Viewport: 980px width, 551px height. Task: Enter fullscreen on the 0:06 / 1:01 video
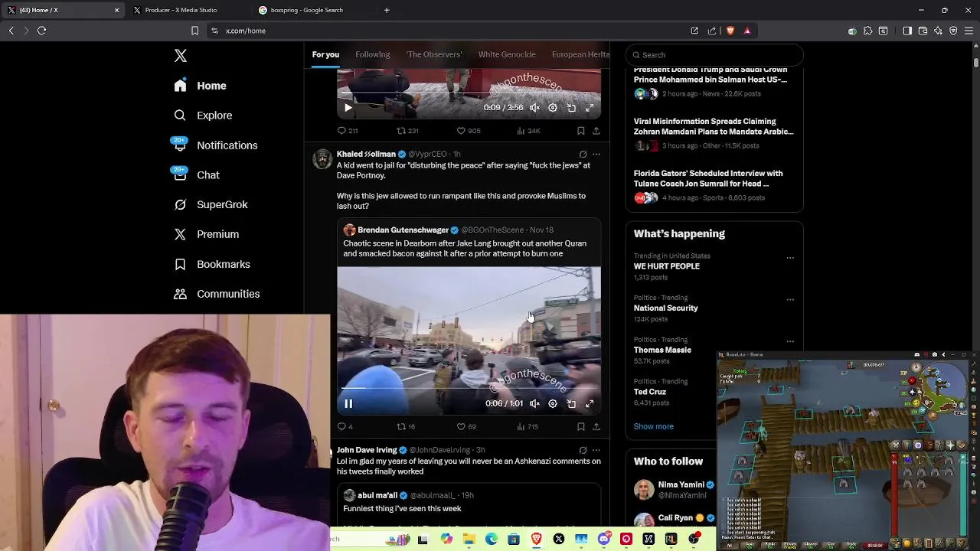pos(590,404)
